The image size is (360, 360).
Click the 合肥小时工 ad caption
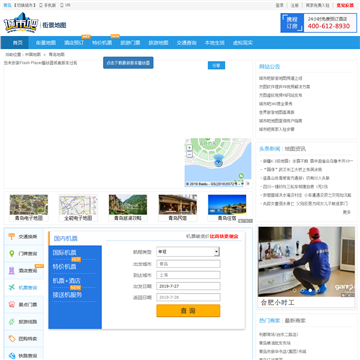point(278,303)
